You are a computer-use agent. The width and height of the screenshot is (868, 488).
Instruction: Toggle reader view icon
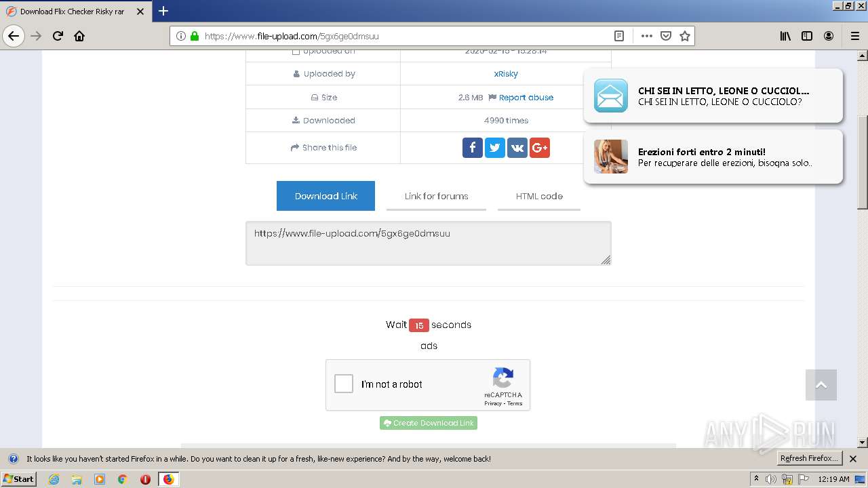point(619,36)
